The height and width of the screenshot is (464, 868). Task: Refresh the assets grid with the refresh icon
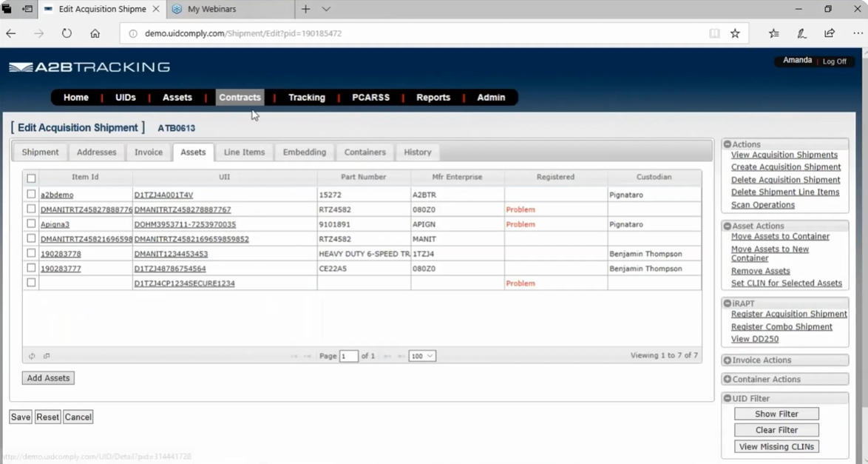[x=32, y=356]
